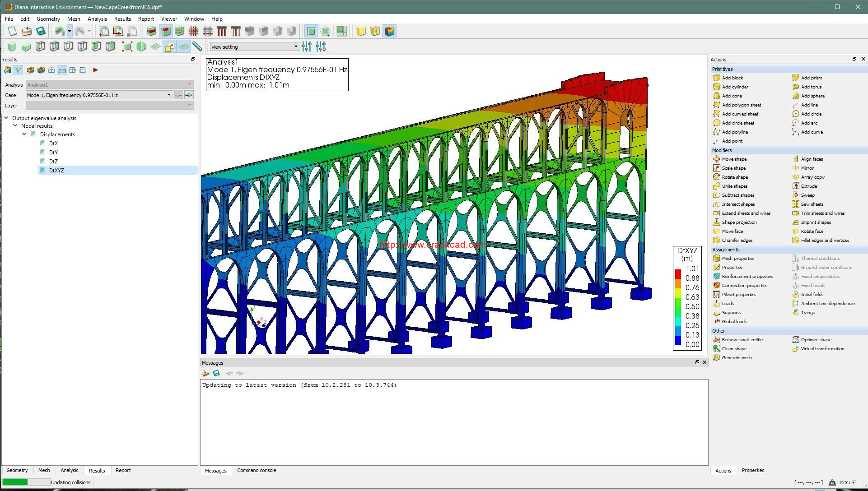Click the colored results view mode icon
This screenshot has width=868, height=491.
(389, 31)
